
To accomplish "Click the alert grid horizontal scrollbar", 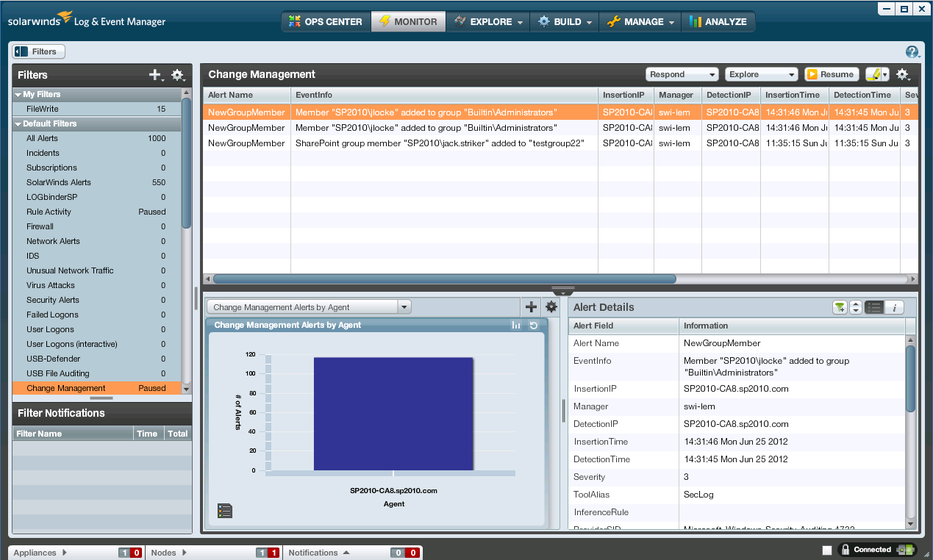I will coord(444,279).
